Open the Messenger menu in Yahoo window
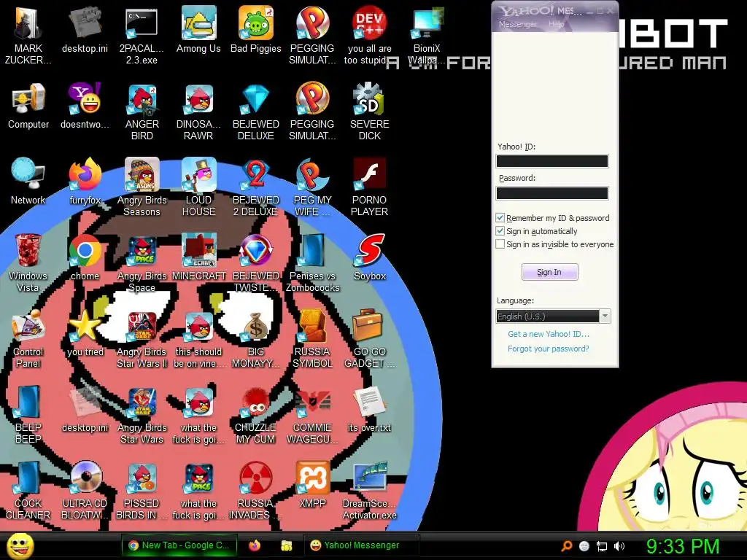The width and height of the screenshot is (747, 560). pos(517,24)
